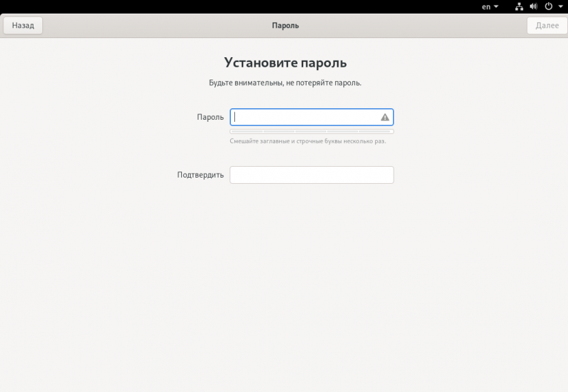
Task: Expand the arrow next to the "en" layout
Action: [x=496, y=7]
